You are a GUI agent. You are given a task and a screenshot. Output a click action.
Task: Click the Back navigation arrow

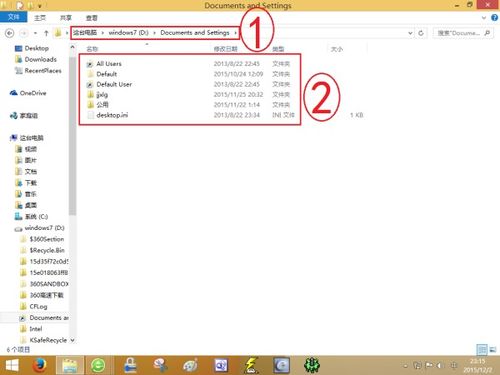click(x=10, y=33)
